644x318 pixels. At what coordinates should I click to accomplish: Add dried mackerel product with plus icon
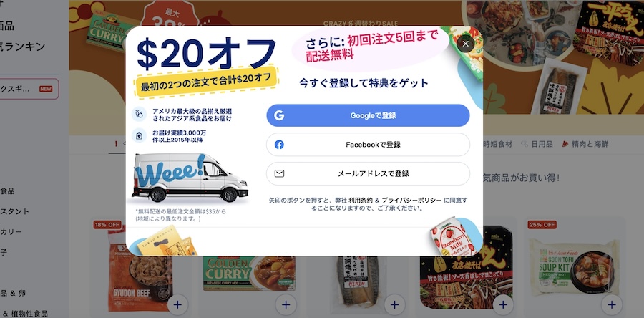(394, 305)
